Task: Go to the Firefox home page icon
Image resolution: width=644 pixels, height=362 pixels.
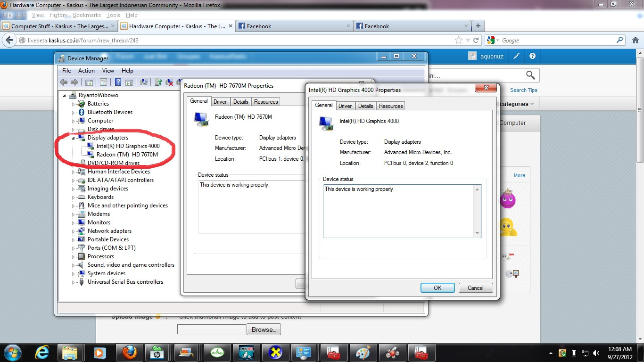Action: tap(636, 41)
